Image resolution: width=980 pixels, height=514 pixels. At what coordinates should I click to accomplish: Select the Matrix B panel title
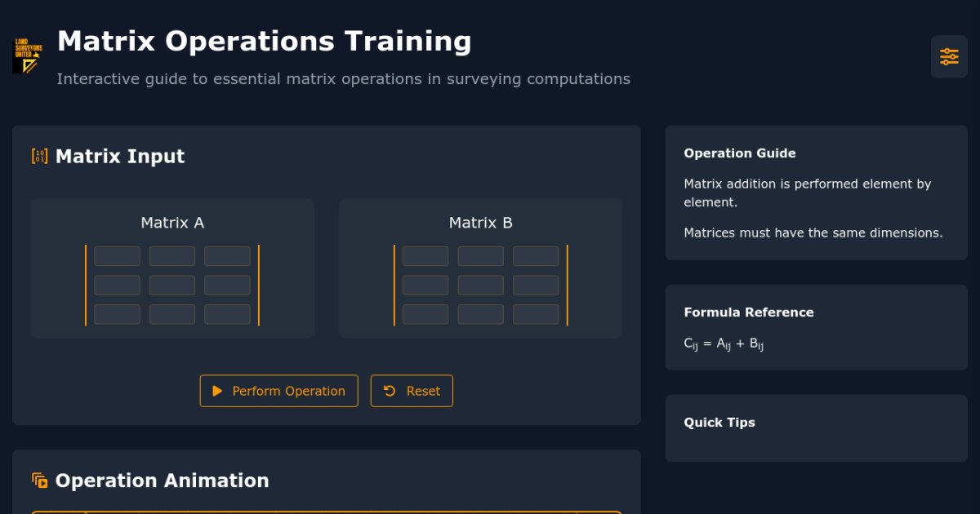[x=480, y=222]
